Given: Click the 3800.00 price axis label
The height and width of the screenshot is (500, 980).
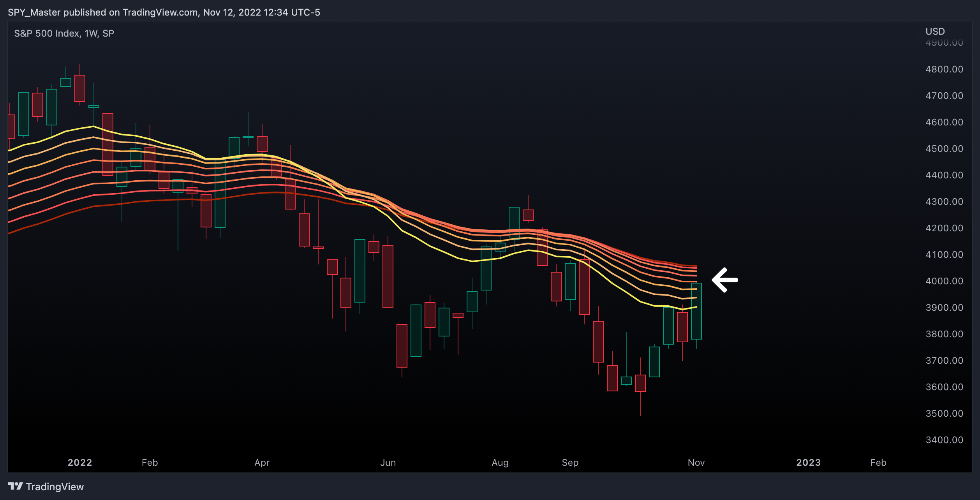Looking at the screenshot, I should pos(944,334).
